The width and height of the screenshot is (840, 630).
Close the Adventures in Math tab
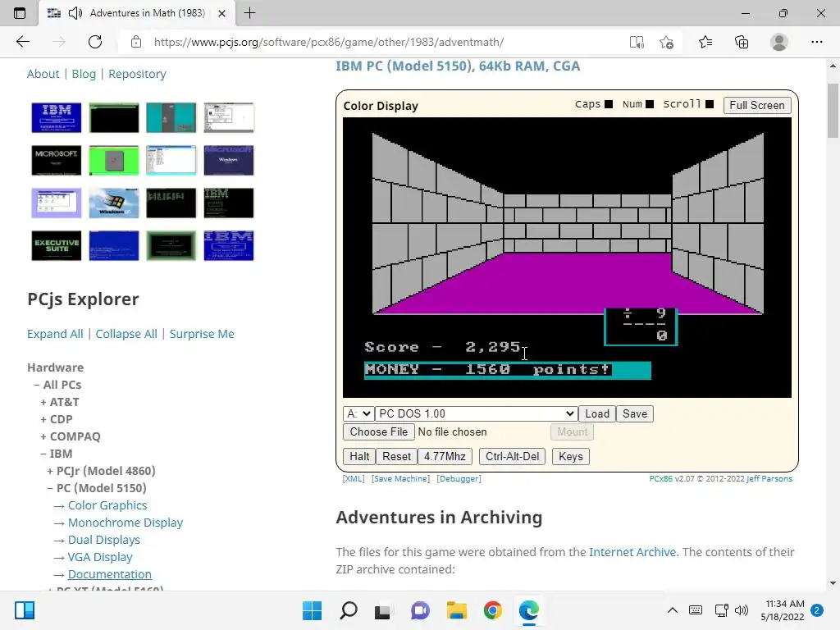pos(221,13)
